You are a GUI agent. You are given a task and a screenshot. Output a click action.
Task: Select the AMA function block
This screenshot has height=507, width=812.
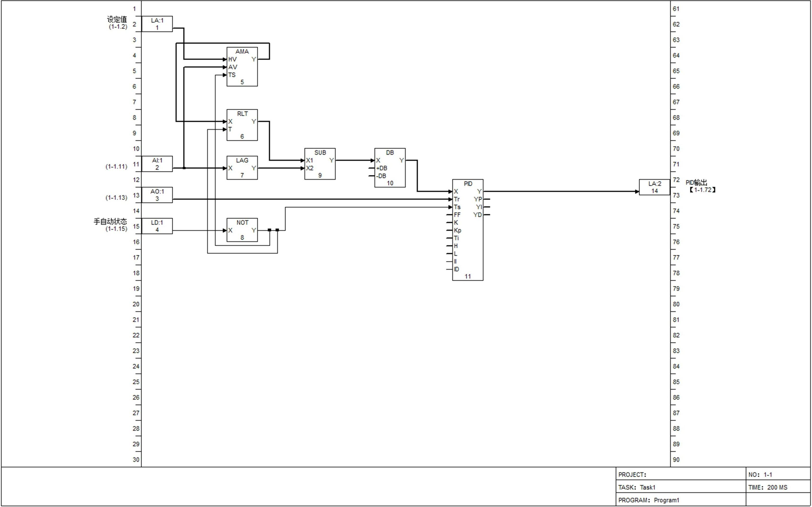pos(242,67)
